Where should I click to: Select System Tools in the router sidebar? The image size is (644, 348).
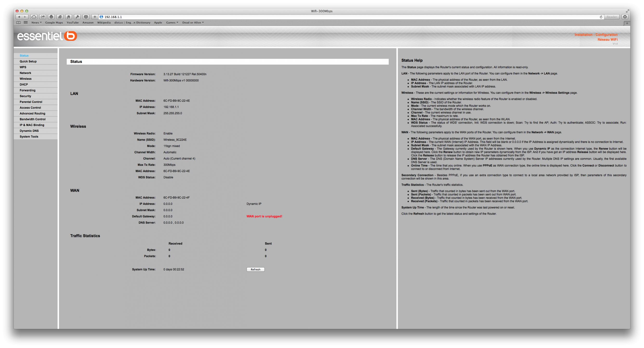point(29,136)
